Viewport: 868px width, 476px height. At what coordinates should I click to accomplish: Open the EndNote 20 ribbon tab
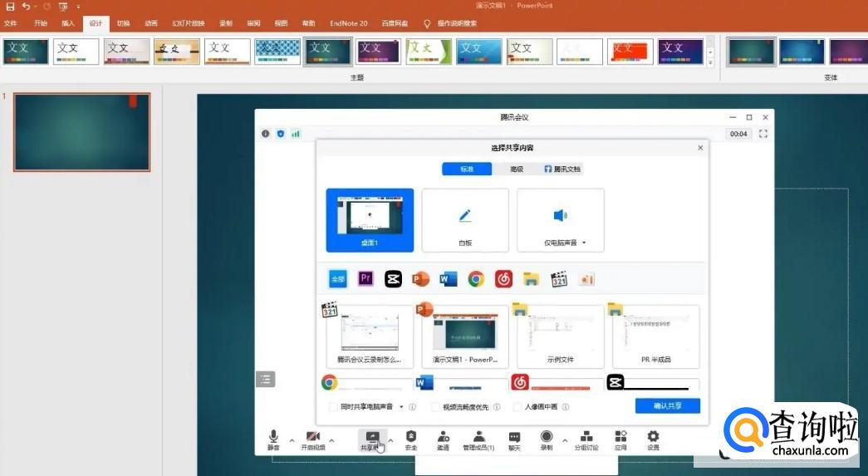point(349,23)
